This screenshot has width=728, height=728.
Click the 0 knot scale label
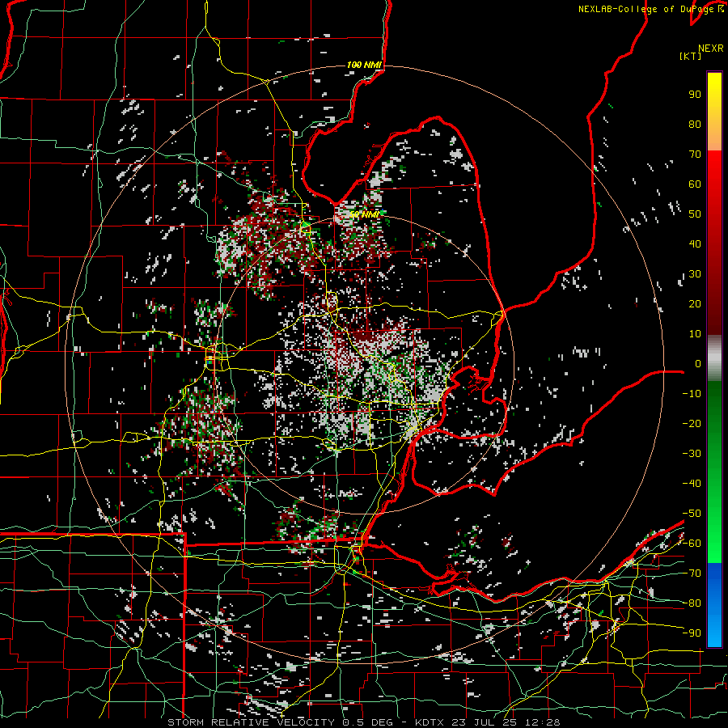pyautogui.click(x=698, y=364)
